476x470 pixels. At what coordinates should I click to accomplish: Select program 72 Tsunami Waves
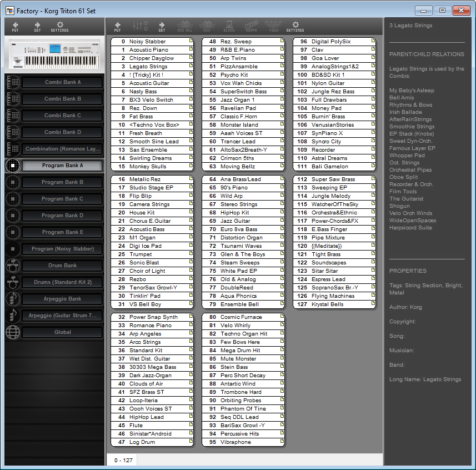coord(243,246)
